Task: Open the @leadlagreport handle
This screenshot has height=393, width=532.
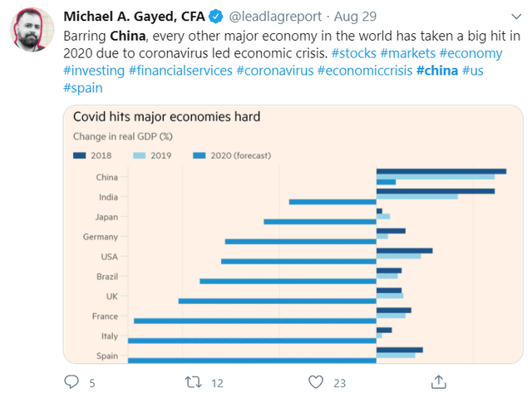Action: click(275, 17)
